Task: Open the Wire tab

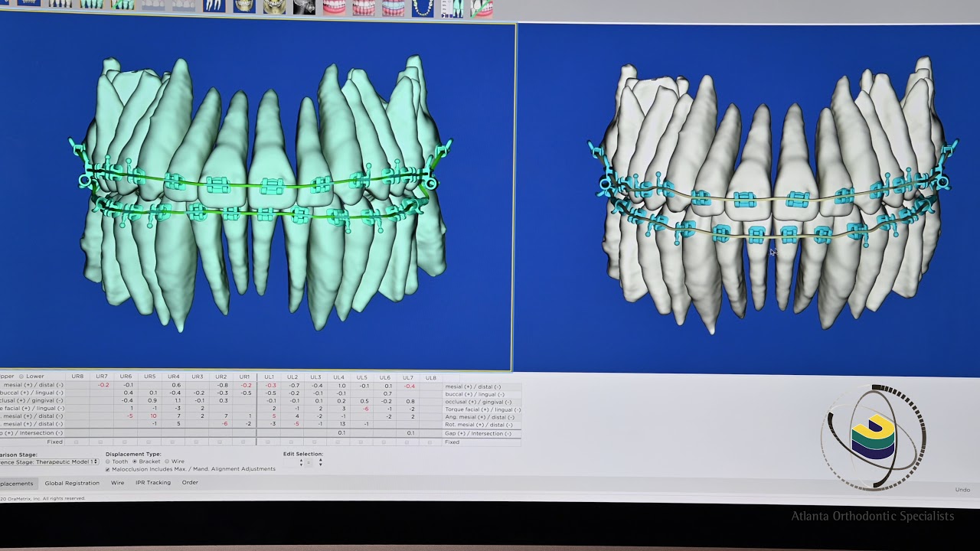Action: coord(117,483)
